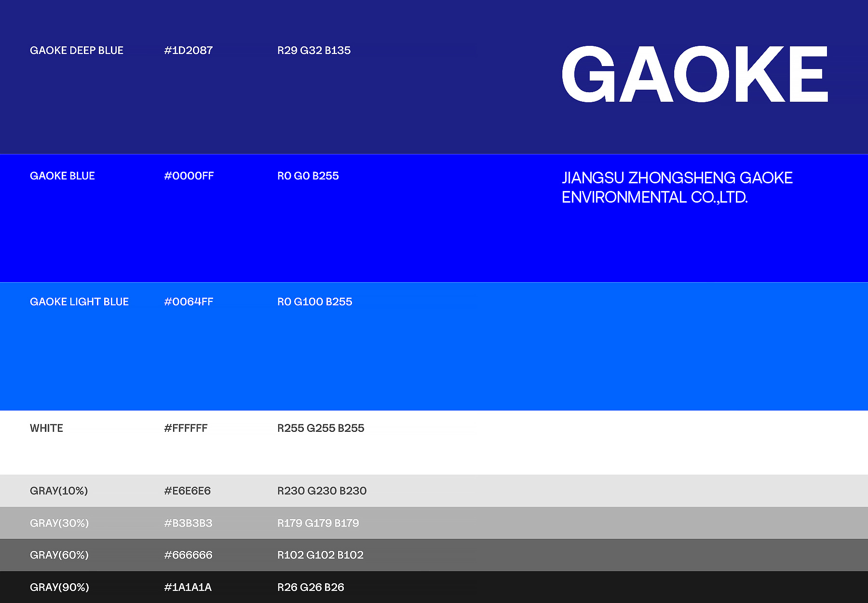The height and width of the screenshot is (603, 868).
Task: Click the GRAY(60%) color name
Action: pos(59,555)
